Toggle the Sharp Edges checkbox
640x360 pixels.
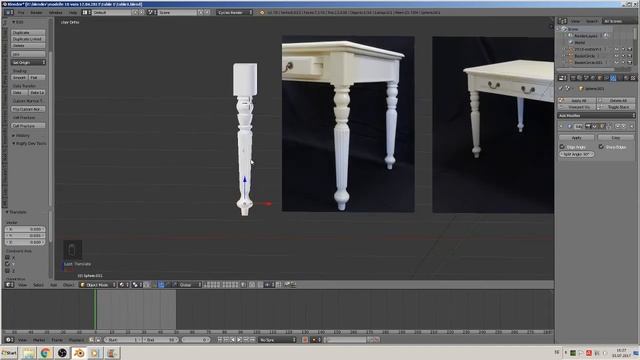pos(601,147)
